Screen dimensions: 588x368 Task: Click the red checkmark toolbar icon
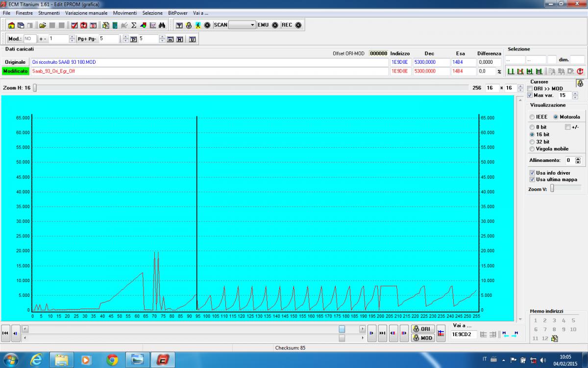[x=74, y=25]
